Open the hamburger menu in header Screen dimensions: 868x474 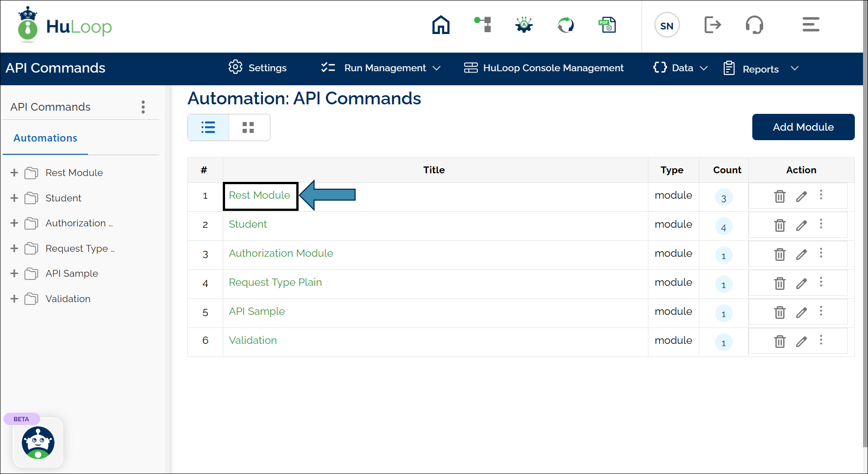pos(810,24)
